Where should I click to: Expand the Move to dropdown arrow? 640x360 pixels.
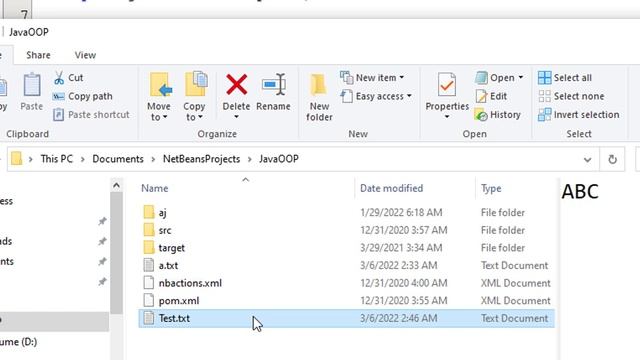pyautogui.click(x=165, y=118)
